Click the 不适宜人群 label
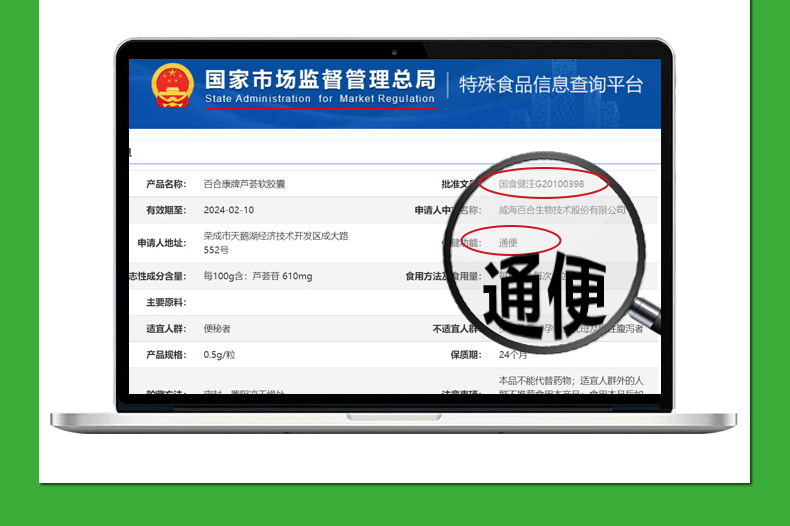Viewport: 790px width, 526px height. [x=455, y=328]
